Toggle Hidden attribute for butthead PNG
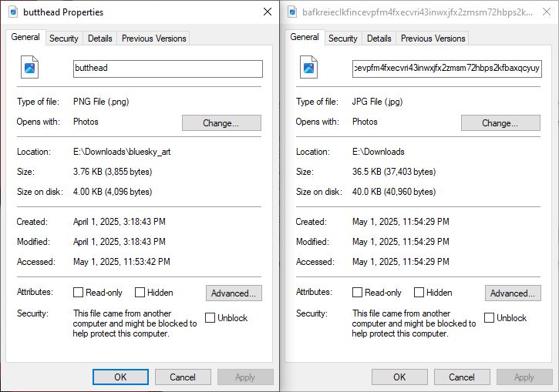Image resolution: width=559 pixels, height=392 pixels. 140,293
